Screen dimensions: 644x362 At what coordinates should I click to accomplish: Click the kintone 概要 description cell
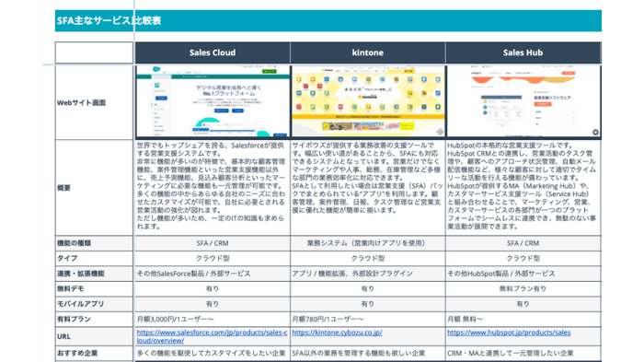pos(368,188)
